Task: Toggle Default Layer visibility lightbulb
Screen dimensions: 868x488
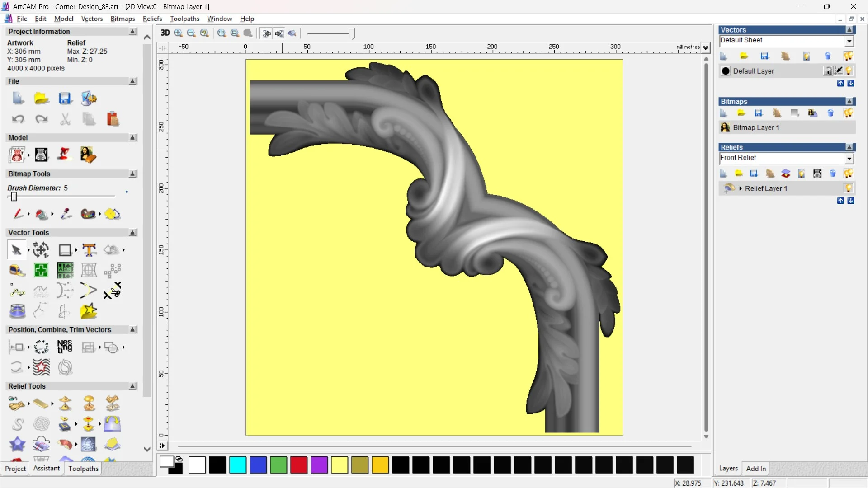Action: (849, 71)
